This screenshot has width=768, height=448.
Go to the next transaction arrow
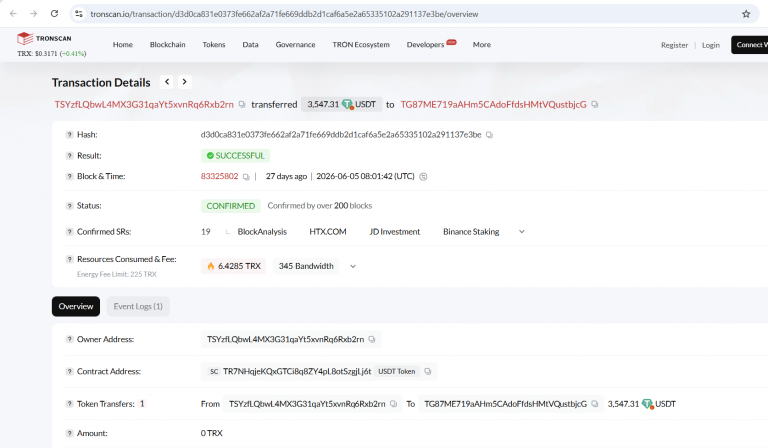(185, 82)
